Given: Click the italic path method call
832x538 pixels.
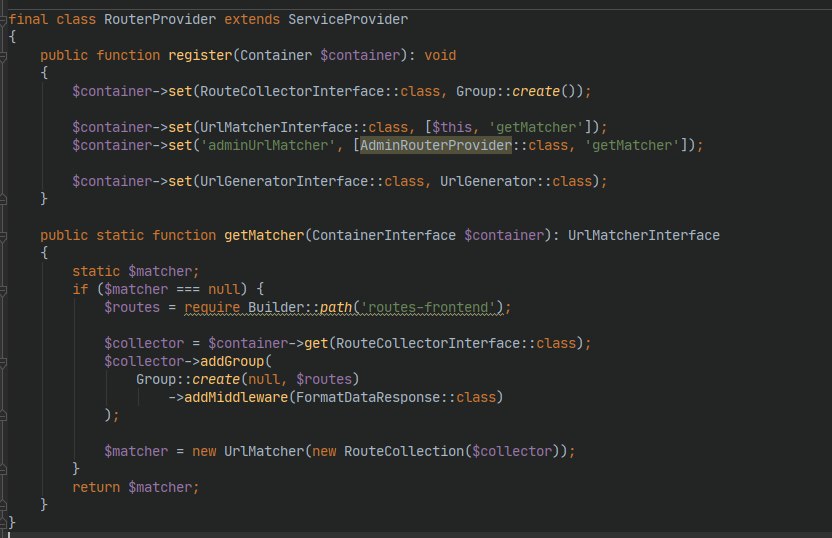Looking at the screenshot, I should [335, 308].
